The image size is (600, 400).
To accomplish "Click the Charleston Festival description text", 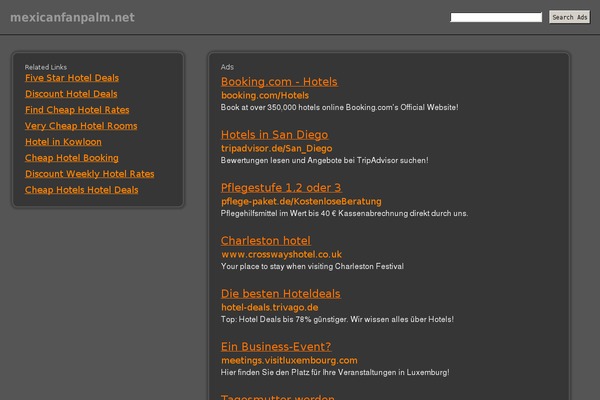I will click(x=312, y=266).
